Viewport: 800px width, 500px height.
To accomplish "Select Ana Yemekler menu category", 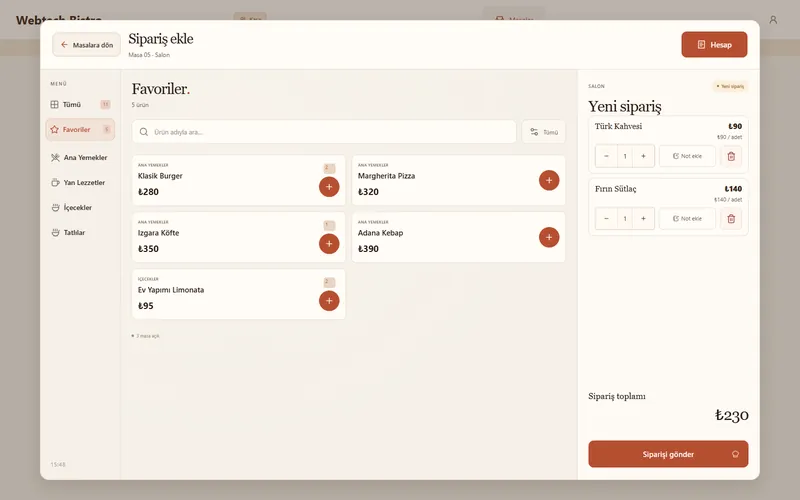I will 80,158.
